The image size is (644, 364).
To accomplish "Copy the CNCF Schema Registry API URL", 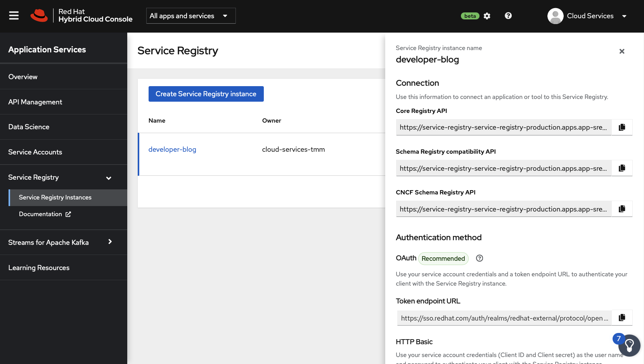I will coord(622,208).
